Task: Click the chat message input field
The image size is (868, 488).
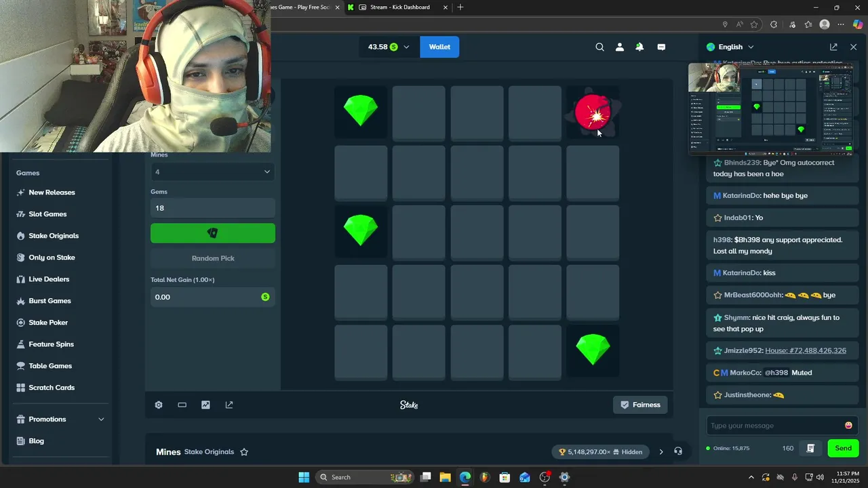Action: 774,426
